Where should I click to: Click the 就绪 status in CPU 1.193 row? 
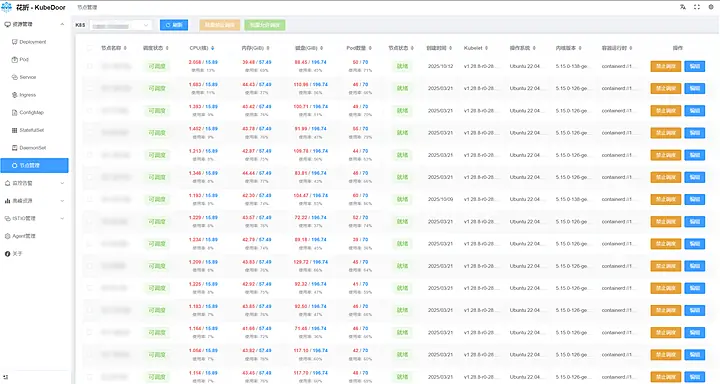pyautogui.click(x=402, y=199)
